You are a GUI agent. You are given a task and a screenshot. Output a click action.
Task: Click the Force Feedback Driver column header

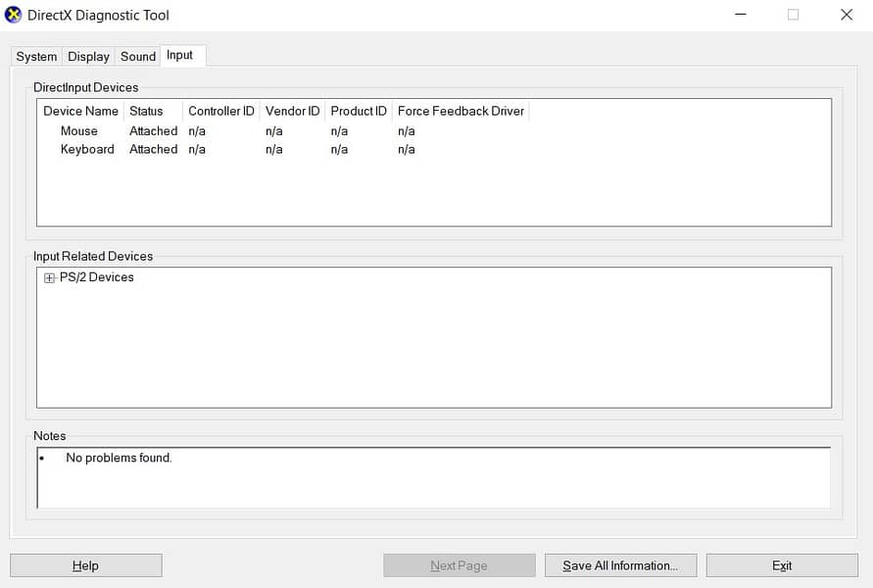coord(461,111)
